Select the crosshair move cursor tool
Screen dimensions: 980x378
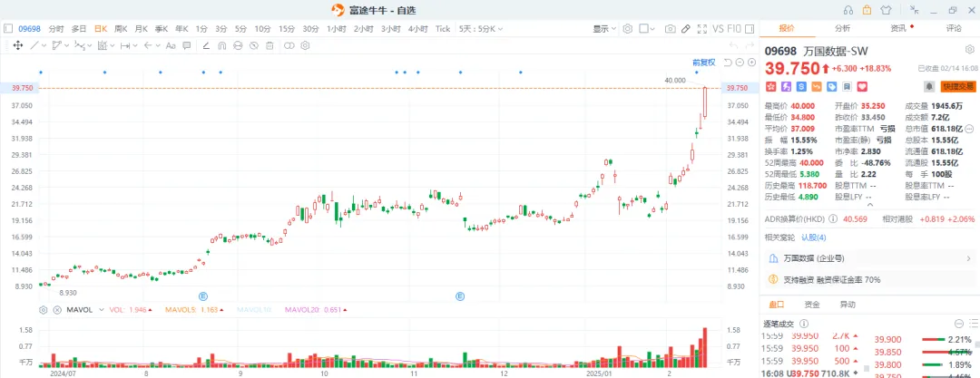click(x=17, y=45)
